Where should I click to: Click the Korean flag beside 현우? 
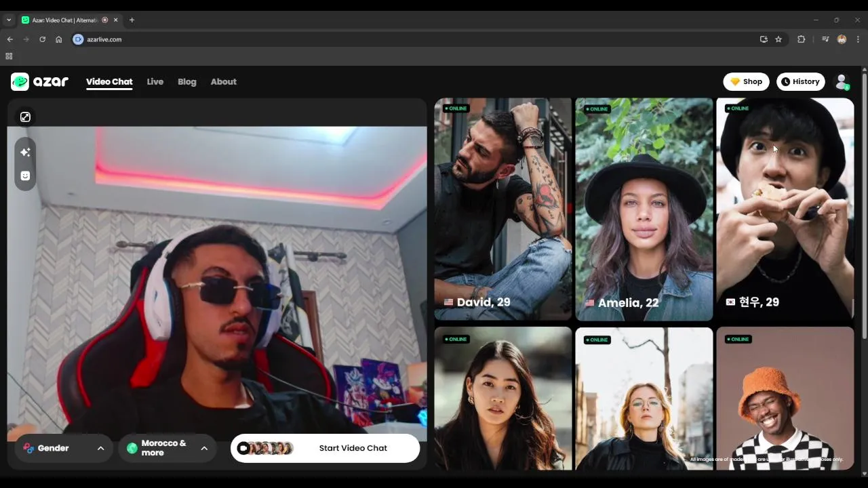pos(730,302)
